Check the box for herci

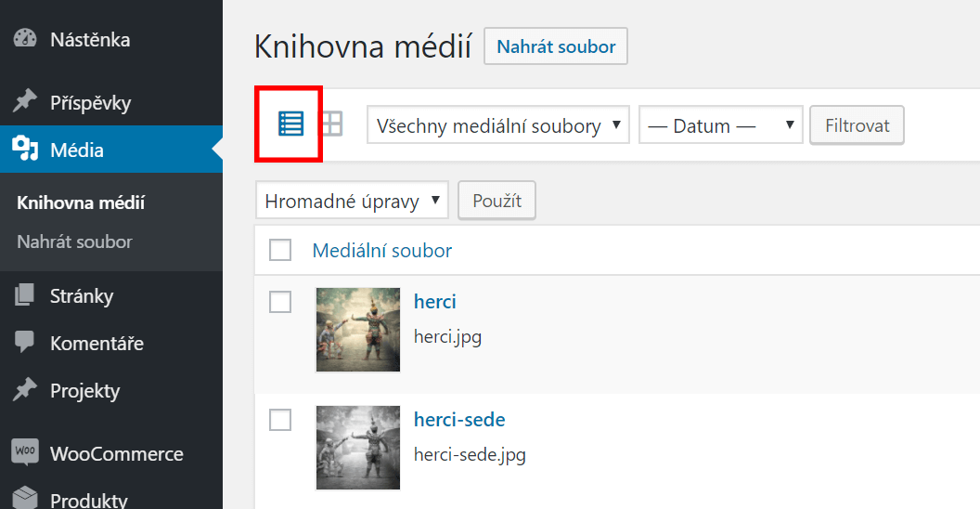click(280, 302)
